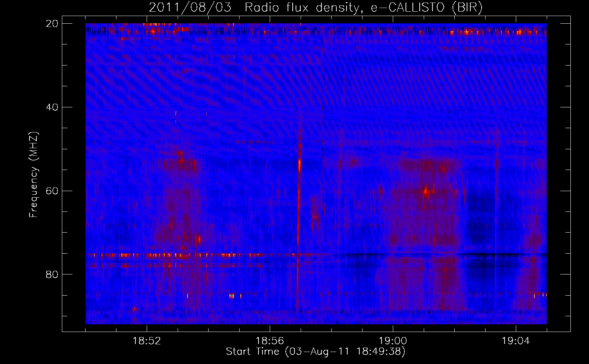
Task: Click the plot title 'Radio flux density, e-CALLISTO (BIR)'
Action: click(364, 8)
